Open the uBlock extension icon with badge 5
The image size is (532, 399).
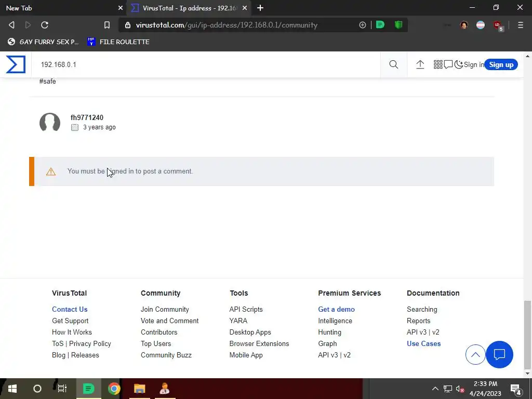point(498,25)
